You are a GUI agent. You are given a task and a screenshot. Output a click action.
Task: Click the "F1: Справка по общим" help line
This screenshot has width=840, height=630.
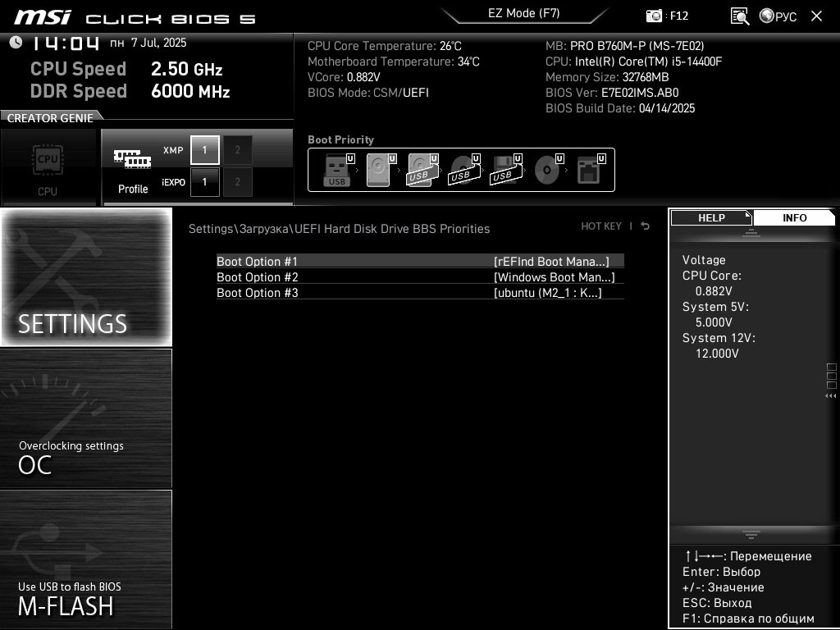748,619
